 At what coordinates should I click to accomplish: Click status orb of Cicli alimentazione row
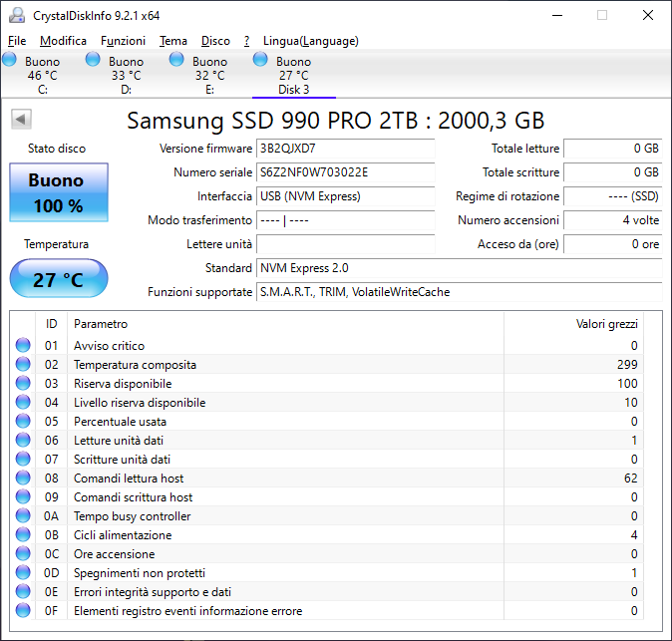click(x=23, y=534)
